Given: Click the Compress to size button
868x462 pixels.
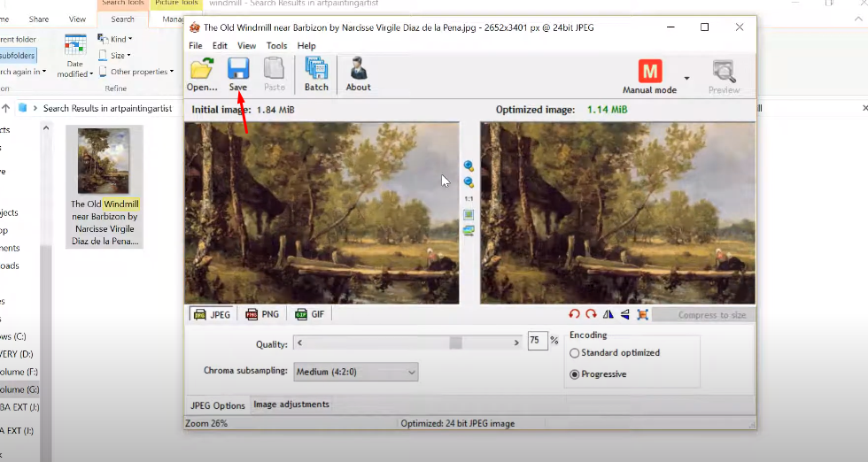Looking at the screenshot, I should pyautogui.click(x=703, y=315).
